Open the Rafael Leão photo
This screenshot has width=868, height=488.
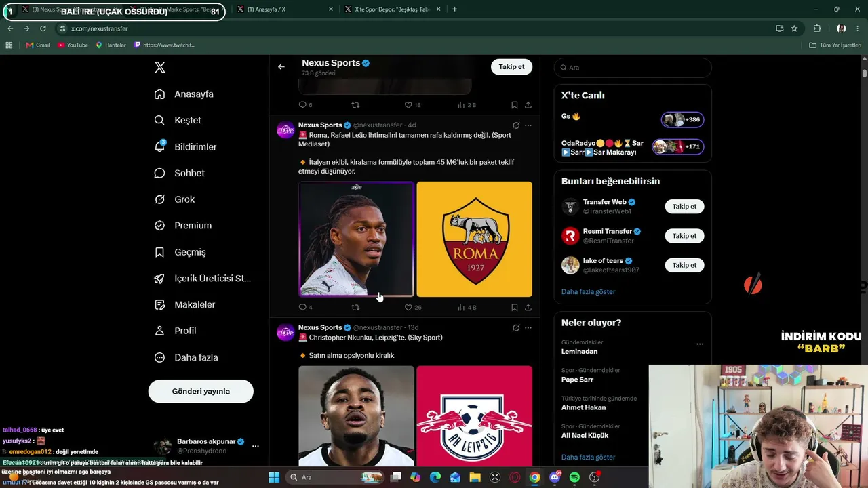(x=356, y=239)
